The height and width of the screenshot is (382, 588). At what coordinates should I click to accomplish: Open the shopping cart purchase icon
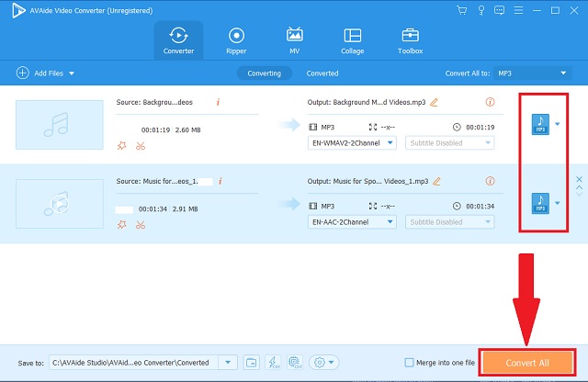[x=462, y=10]
